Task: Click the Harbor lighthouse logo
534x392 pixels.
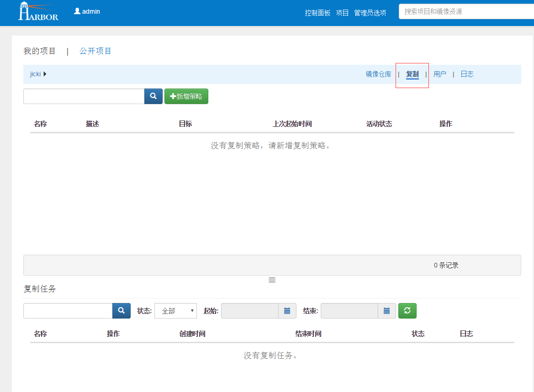Action: pyautogui.click(x=38, y=11)
